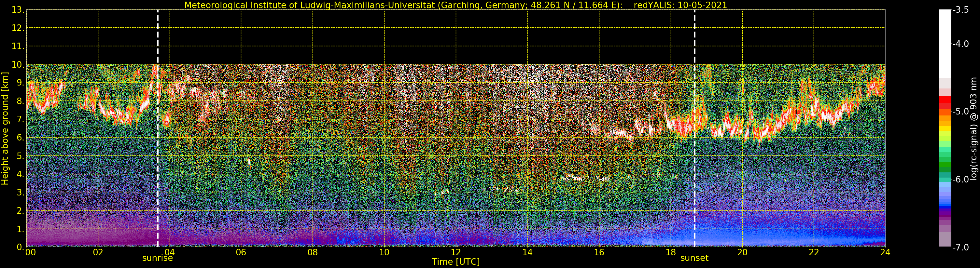Click the "Height above ground [km]" axis label
This screenshot has height=268, width=980.
(x=5, y=128)
